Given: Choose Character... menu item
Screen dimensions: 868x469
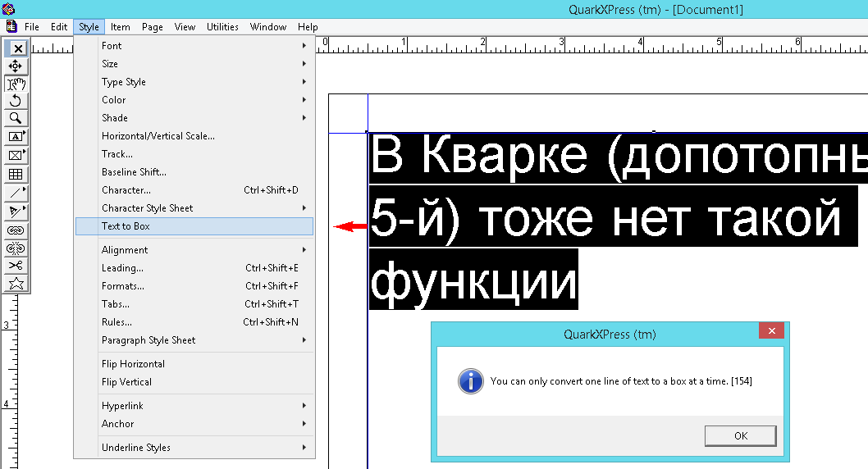Looking at the screenshot, I should [x=194, y=190].
